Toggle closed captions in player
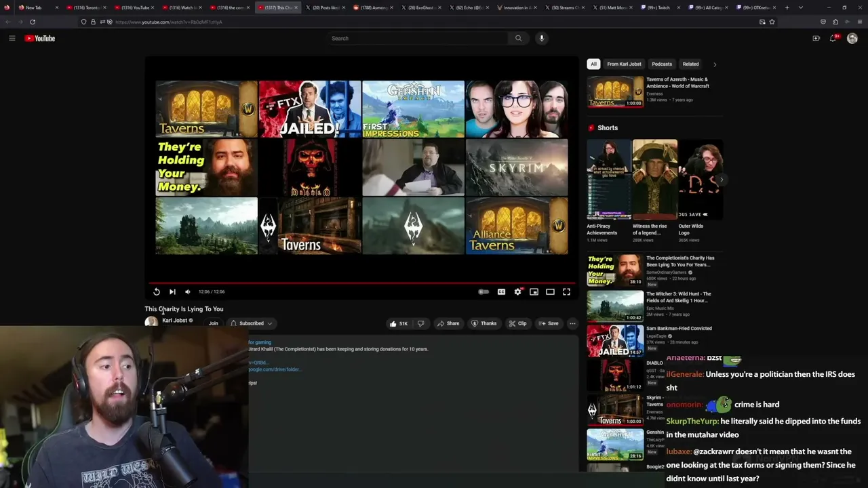Screen dimensions: 868x488 501,291
